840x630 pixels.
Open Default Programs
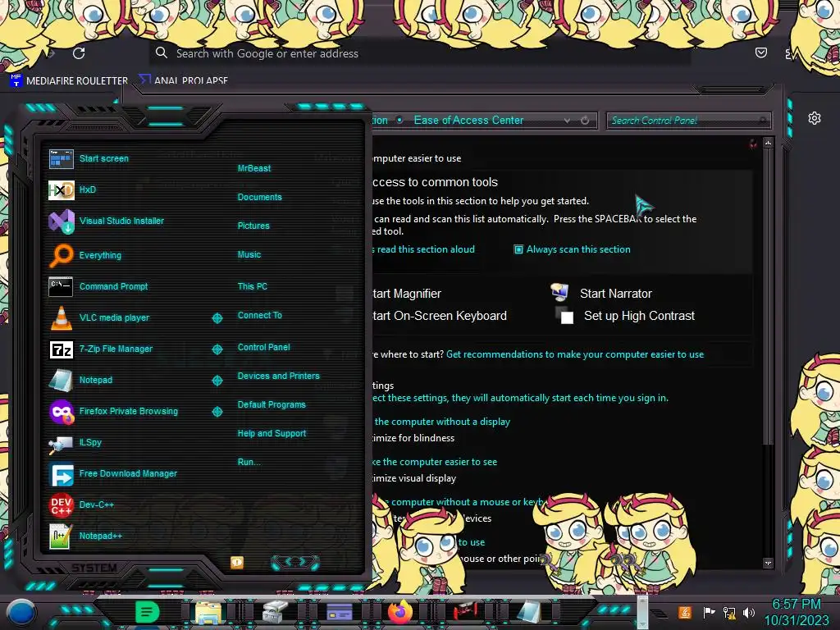pos(272,405)
